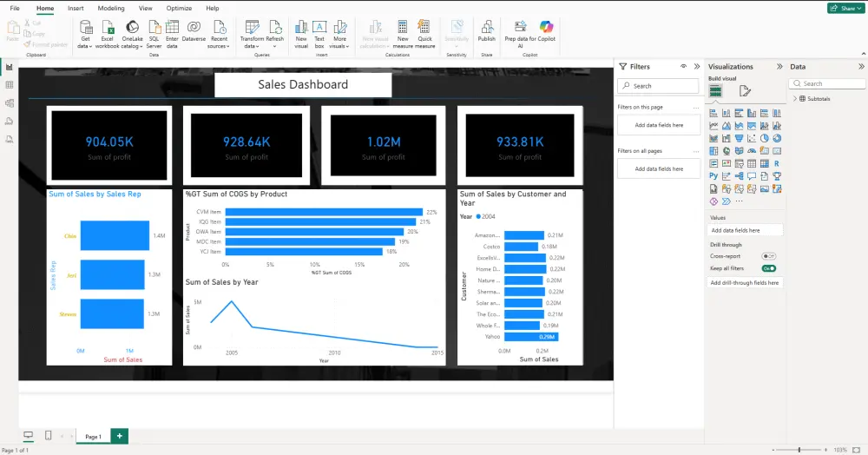The height and width of the screenshot is (455, 868).
Task: Launch Copilot from the ribbon
Action: [x=546, y=31]
